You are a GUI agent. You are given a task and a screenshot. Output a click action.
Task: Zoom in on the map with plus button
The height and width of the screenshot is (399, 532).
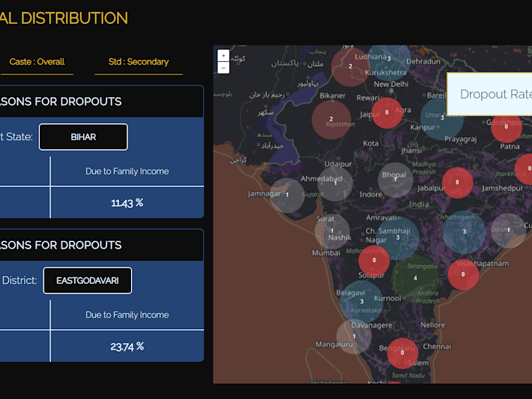[x=223, y=56]
